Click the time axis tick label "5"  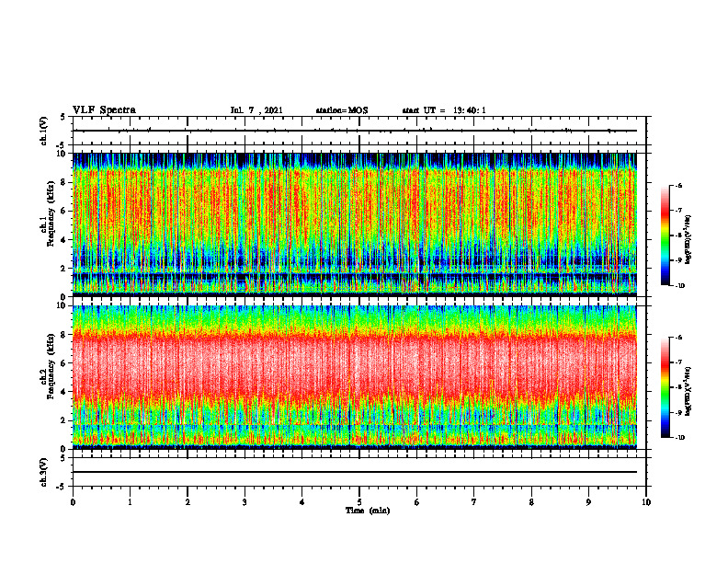pos(359,502)
